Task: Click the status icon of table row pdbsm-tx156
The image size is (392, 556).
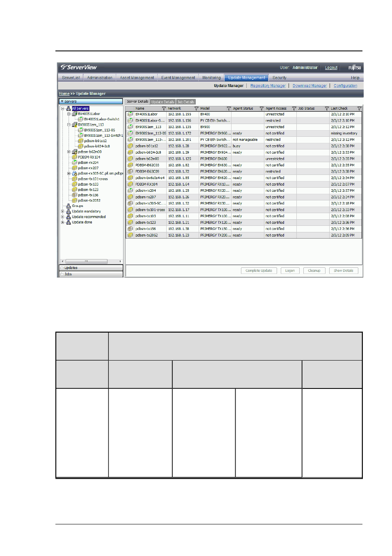Action: click(x=130, y=229)
